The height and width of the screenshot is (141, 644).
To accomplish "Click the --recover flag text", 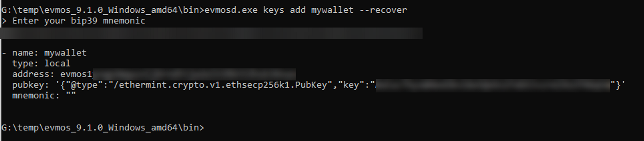I will (383, 10).
